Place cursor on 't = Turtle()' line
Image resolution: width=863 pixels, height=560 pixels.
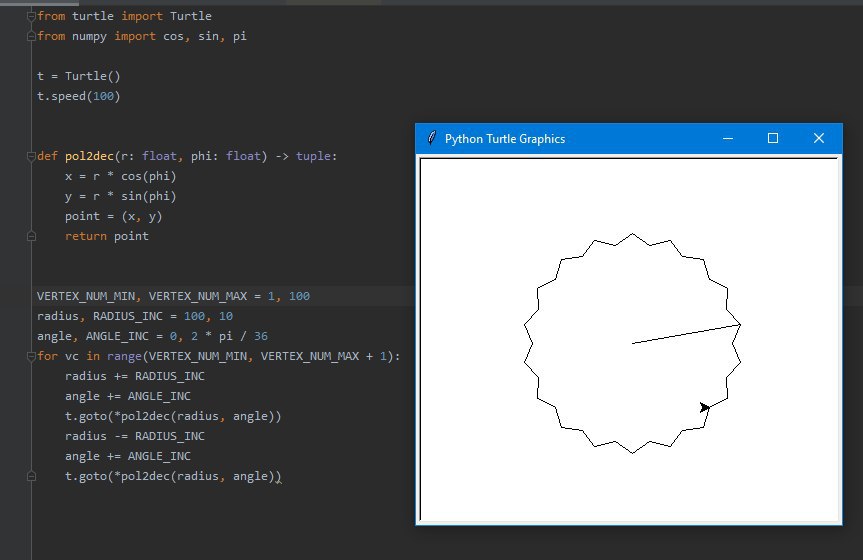[79, 76]
